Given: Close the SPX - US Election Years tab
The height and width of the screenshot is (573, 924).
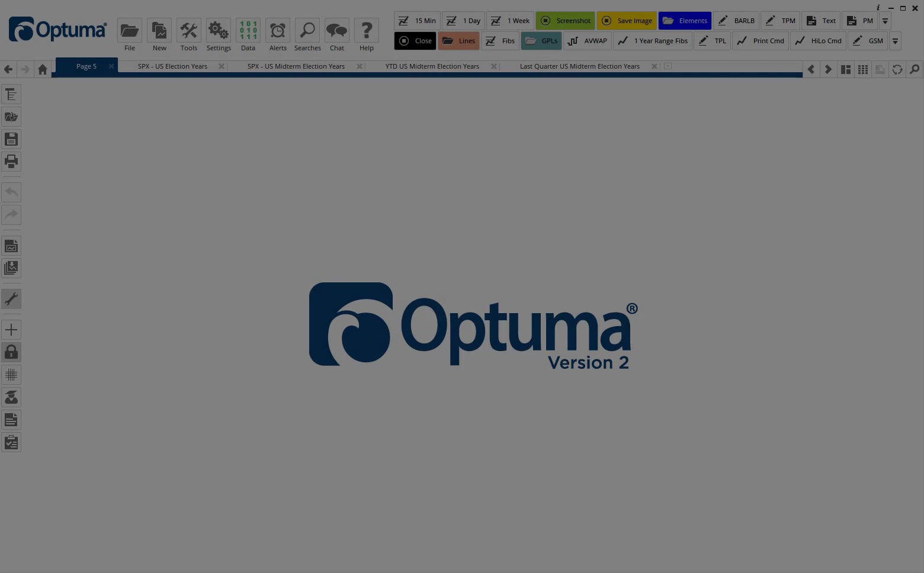Looking at the screenshot, I should (222, 66).
